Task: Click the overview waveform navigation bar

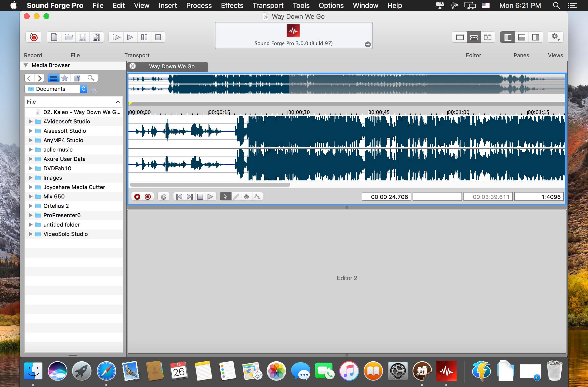Action: [347, 84]
